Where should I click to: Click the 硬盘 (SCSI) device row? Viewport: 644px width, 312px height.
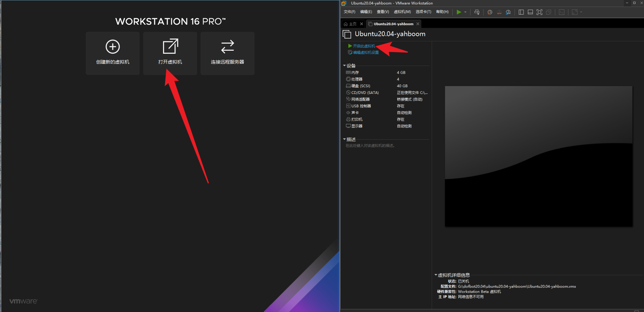(x=387, y=86)
